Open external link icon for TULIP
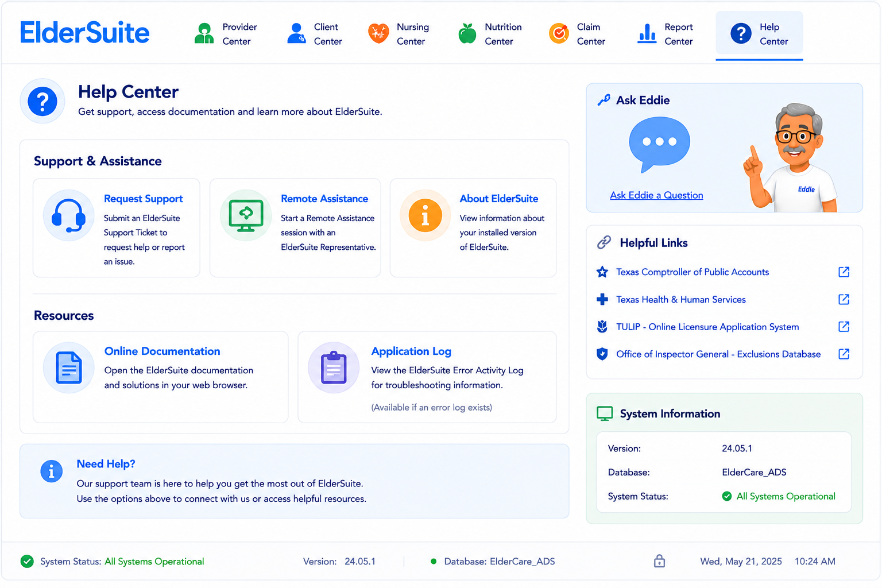 tap(844, 327)
